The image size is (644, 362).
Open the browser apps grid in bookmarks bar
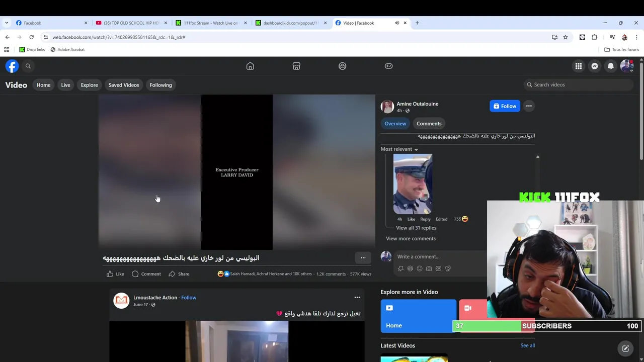[x=7, y=49]
